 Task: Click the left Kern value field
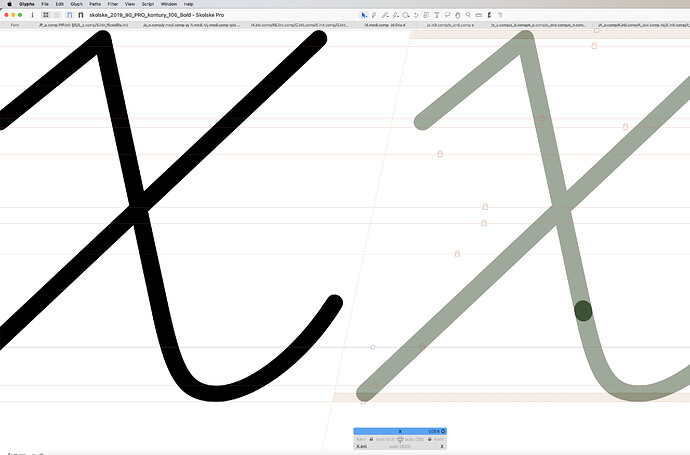click(x=361, y=439)
